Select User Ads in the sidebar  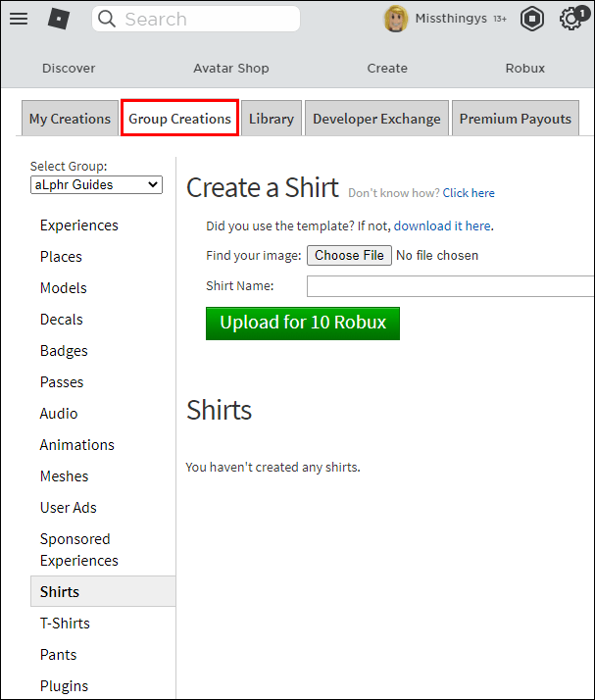(x=69, y=508)
